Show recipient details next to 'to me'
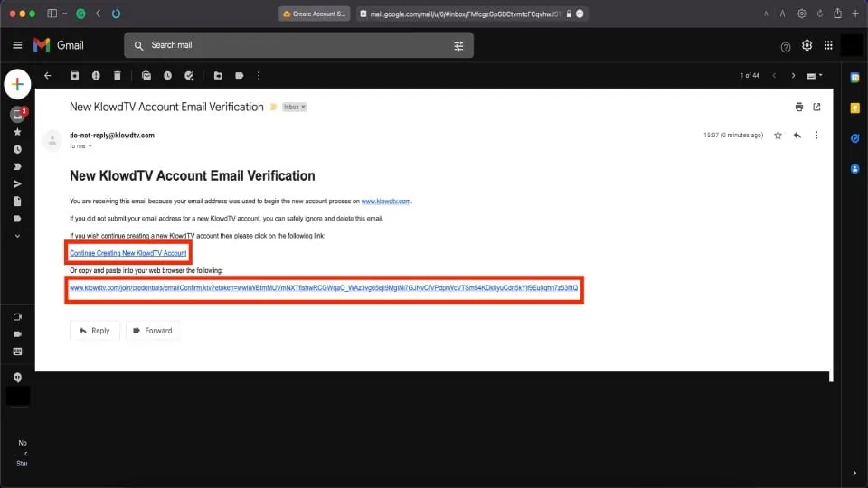 click(90, 146)
